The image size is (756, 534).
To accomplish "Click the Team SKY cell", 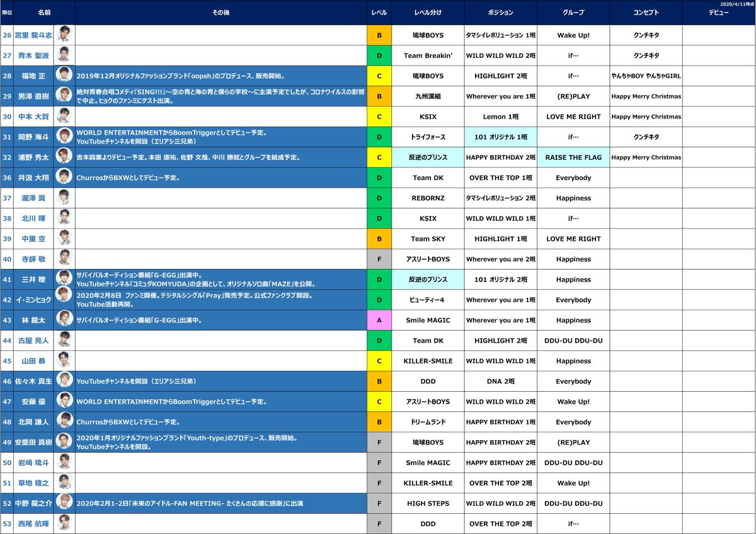I will pyautogui.click(x=428, y=239).
